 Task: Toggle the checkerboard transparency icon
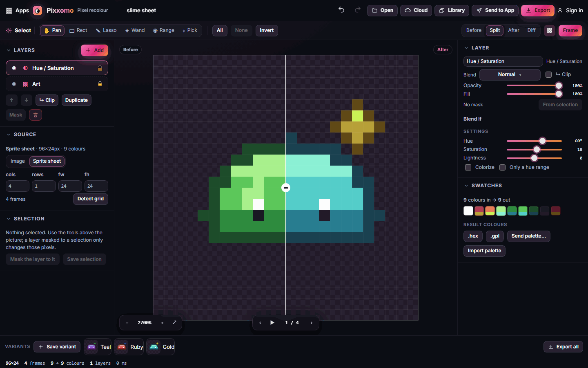550,30
